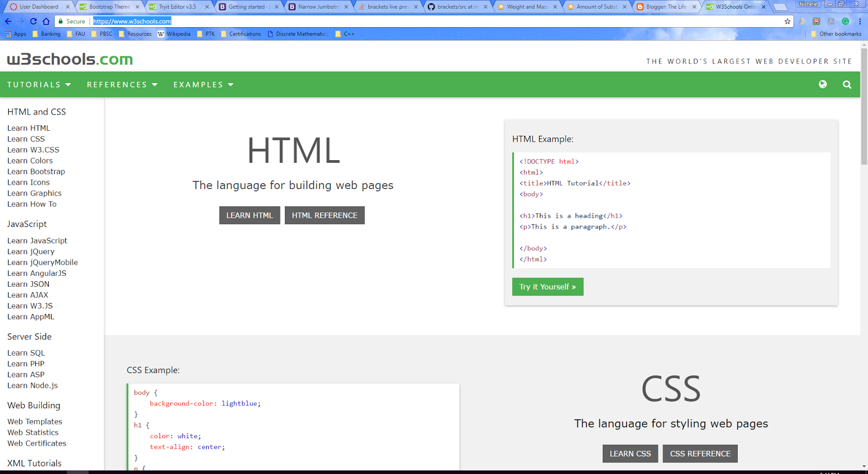Click the LEARN CSS button
This screenshot has width=868, height=474.
pyautogui.click(x=630, y=453)
